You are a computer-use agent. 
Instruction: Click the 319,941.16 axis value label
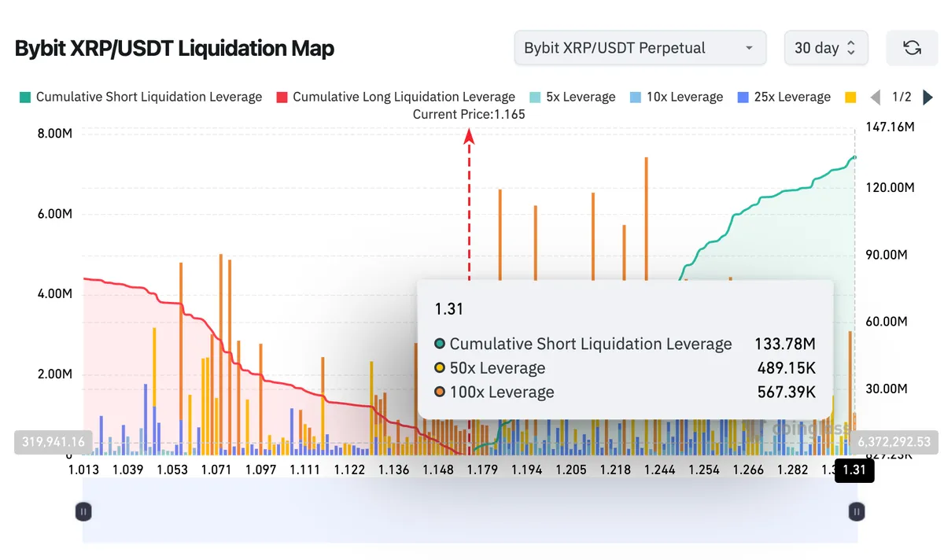point(53,442)
